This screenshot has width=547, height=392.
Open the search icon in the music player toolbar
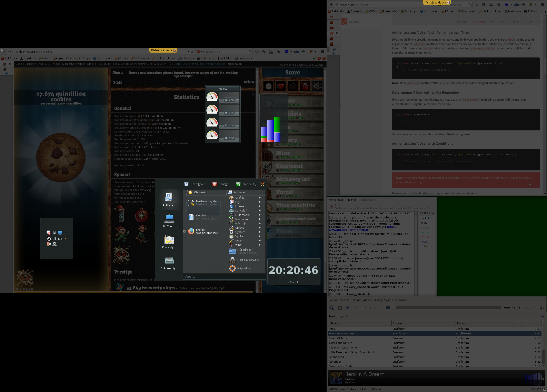click(x=332, y=307)
